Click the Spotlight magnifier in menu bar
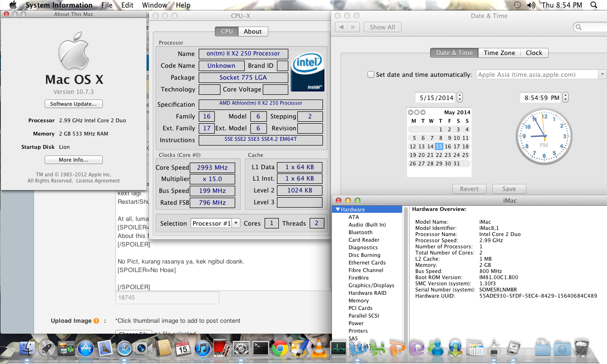 (x=594, y=5)
